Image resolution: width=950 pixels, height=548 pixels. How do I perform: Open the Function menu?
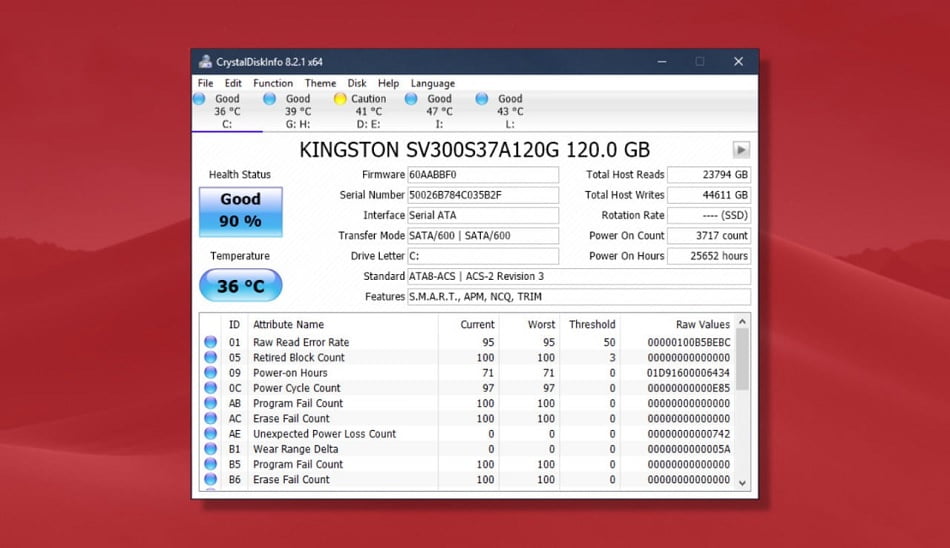[273, 83]
